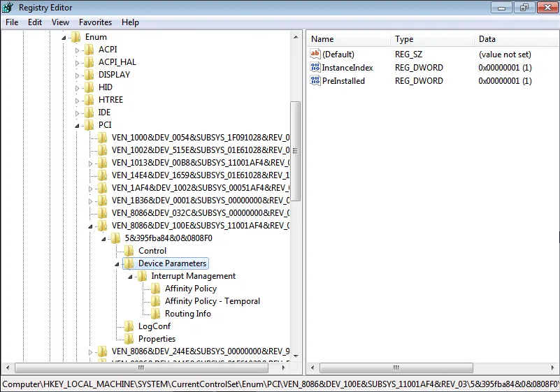This screenshot has width=560, height=392.
Task: Select the Routing Info key label
Action: (x=188, y=314)
